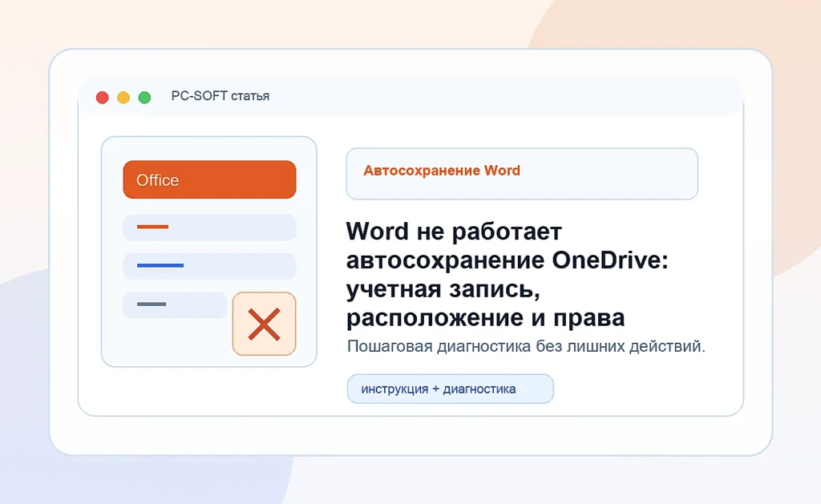Image resolution: width=821 pixels, height=504 pixels.
Task: Click the PC-SOFT статья title text
Action: pos(220,96)
